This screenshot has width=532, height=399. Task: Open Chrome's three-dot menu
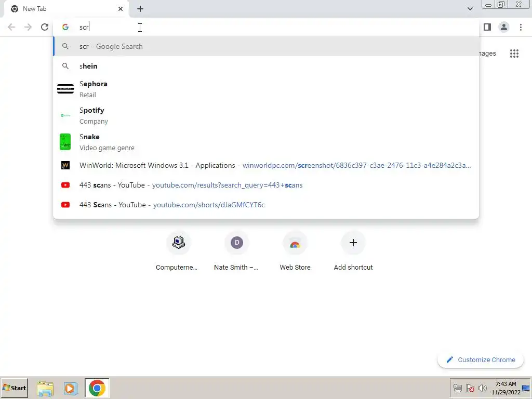coord(521,27)
